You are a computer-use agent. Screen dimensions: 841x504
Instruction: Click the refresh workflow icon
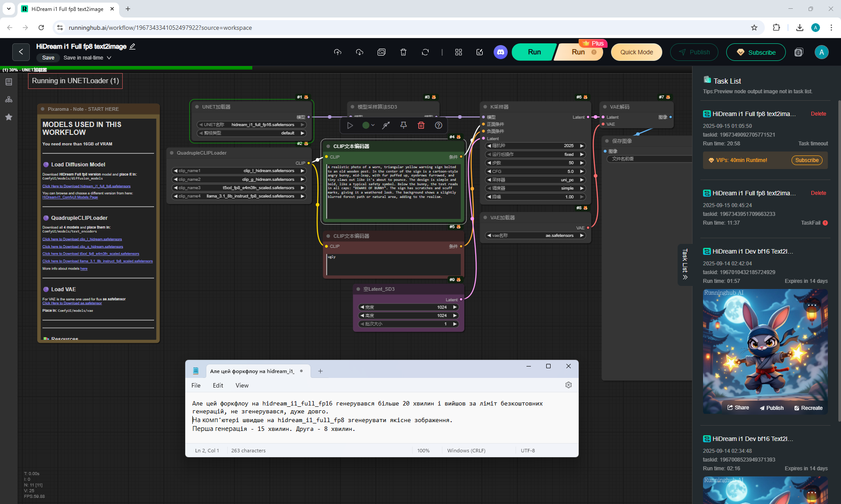(x=425, y=52)
